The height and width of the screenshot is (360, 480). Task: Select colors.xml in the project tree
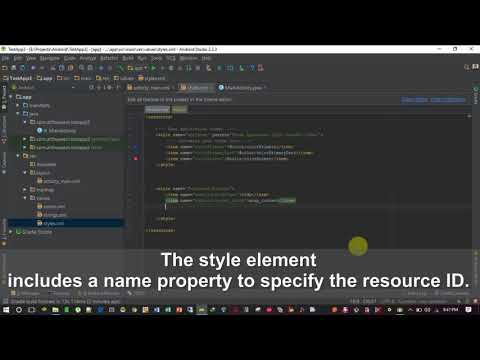tap(51, 206)
